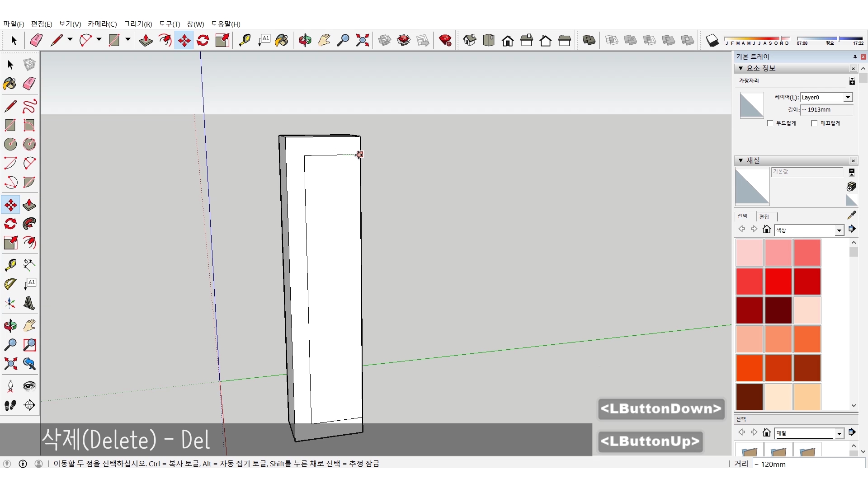The height and width of the screenshot is (488, 868).
Task: Select the Rotate tool in the top toolbar
Action: coord(203,41)
